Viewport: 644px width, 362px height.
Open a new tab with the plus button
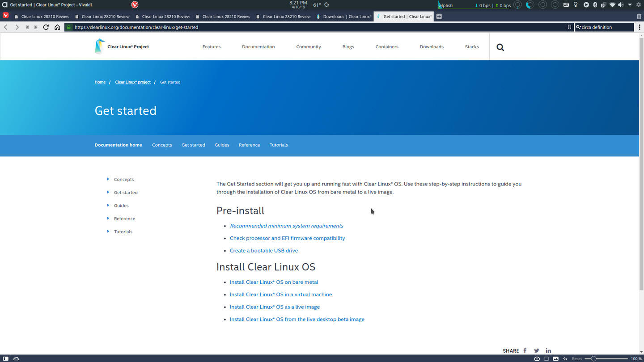click(439, 17)
